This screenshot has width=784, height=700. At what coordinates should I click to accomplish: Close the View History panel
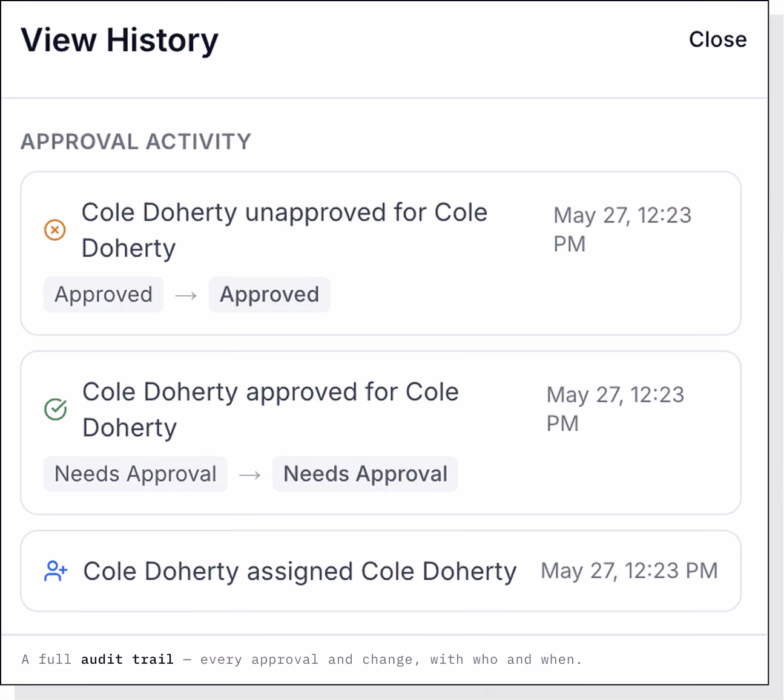point(717,39)
